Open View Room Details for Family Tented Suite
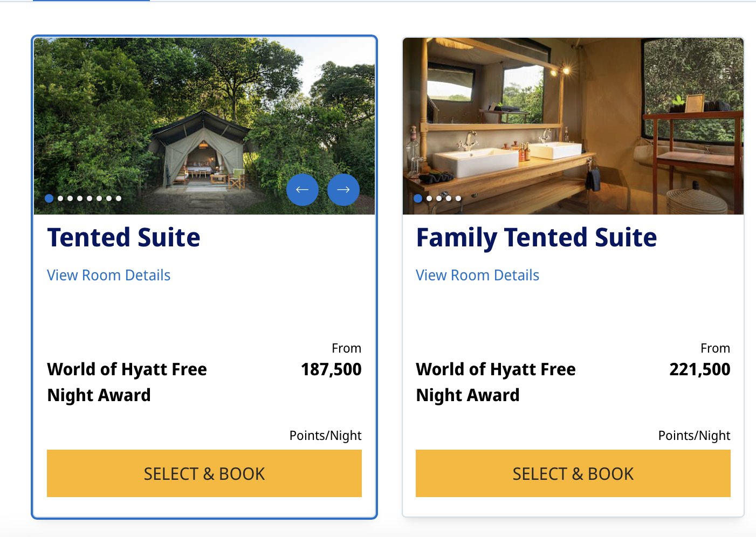The image size is (756, 537). 477,275
